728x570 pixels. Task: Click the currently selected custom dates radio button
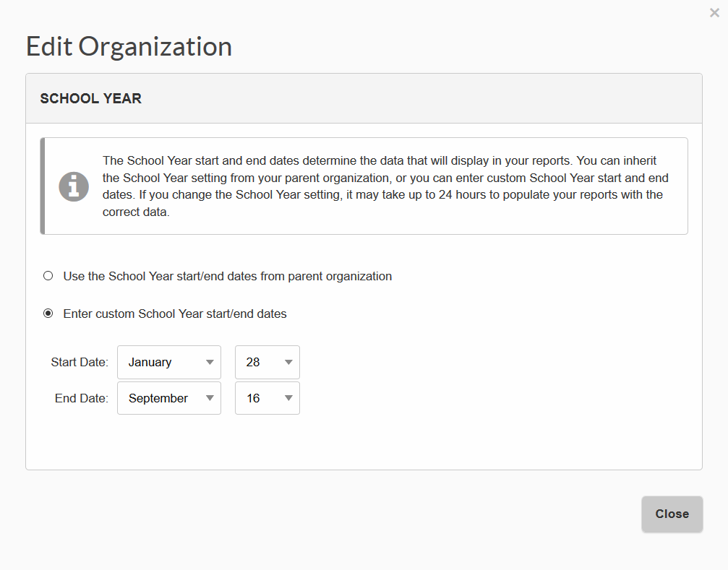[x=48, y=313]
